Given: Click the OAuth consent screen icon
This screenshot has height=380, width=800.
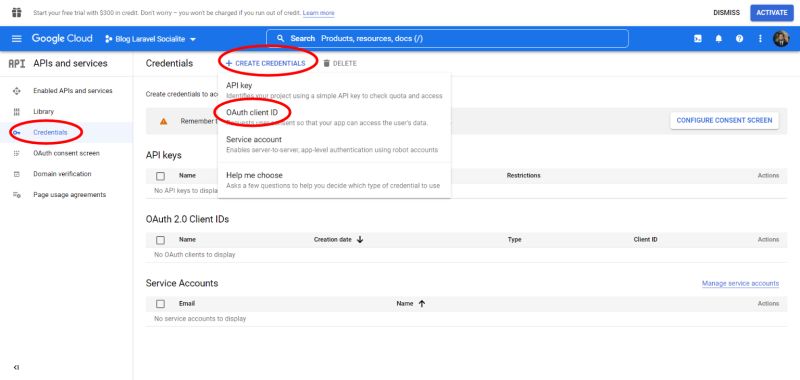Looking at the screenshot, I should point(16,154).
